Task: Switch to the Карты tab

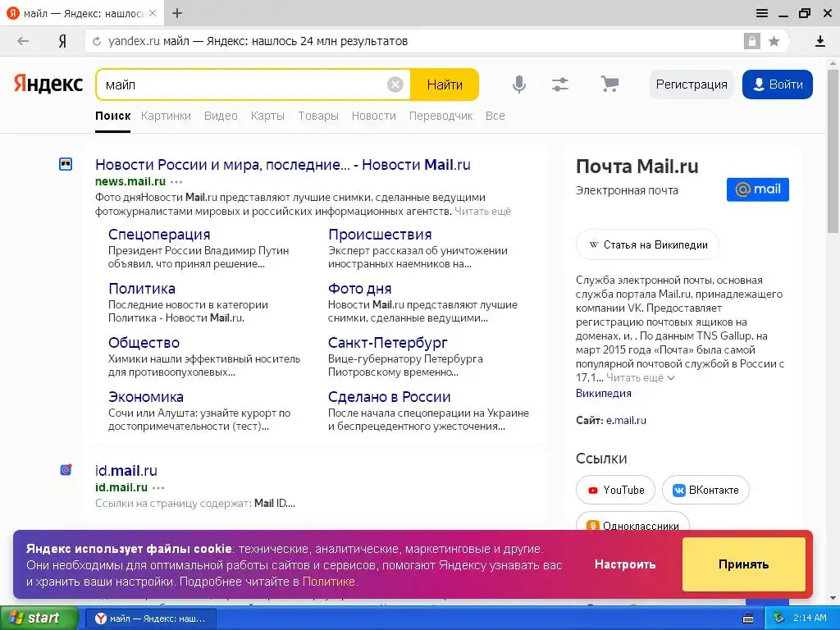Action: [268, 116]
